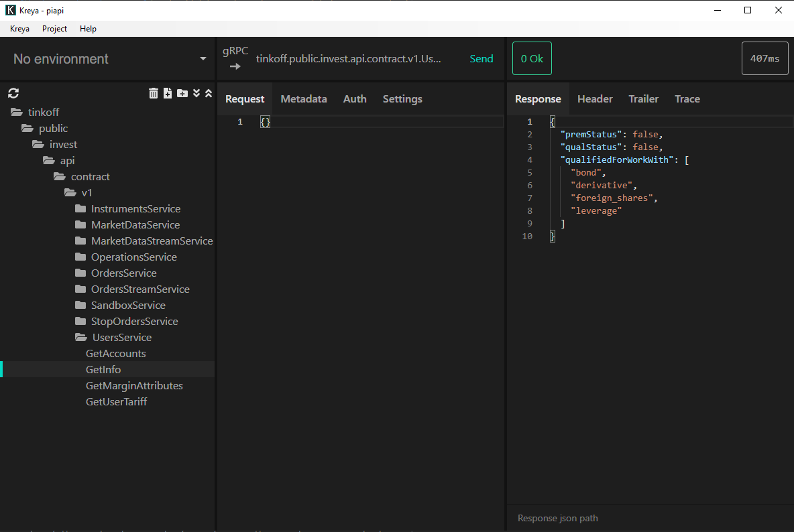Click the trash delete icon

pyautogui.click(x=154, y=93)
